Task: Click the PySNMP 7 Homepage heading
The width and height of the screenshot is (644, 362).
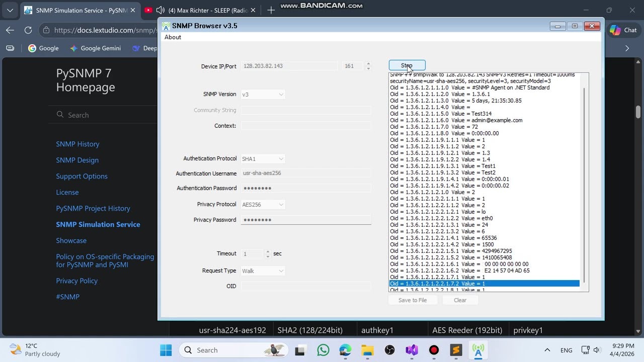Action: (x=86, y=80)
